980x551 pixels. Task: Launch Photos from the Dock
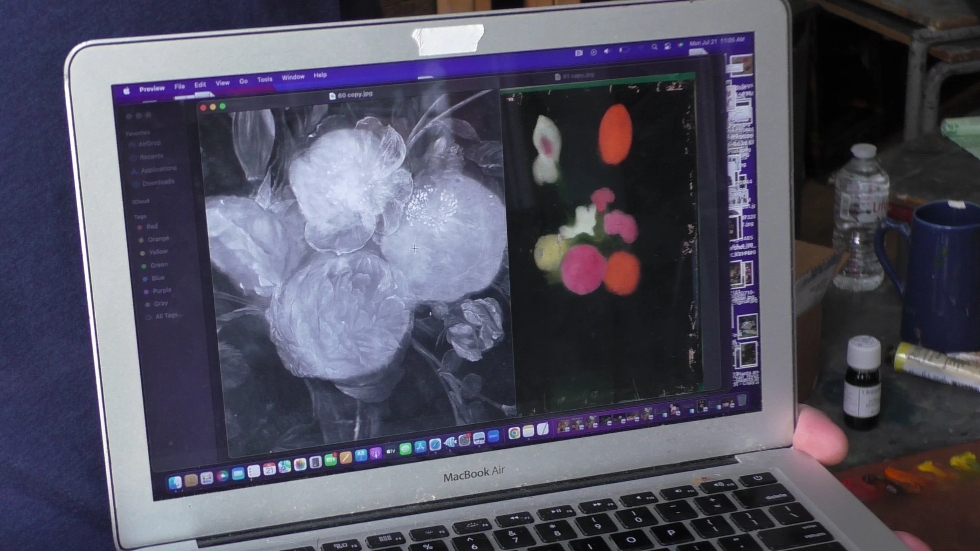pyautogui.click(x=300, y=465)
